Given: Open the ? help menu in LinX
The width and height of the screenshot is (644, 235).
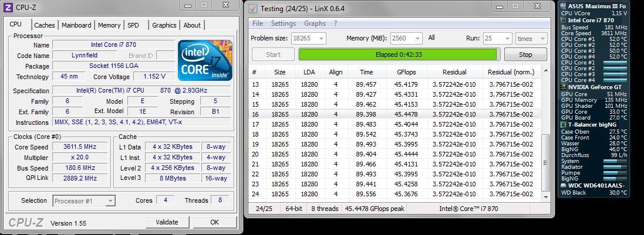Looking at the screenshot, I should (336, 23).
